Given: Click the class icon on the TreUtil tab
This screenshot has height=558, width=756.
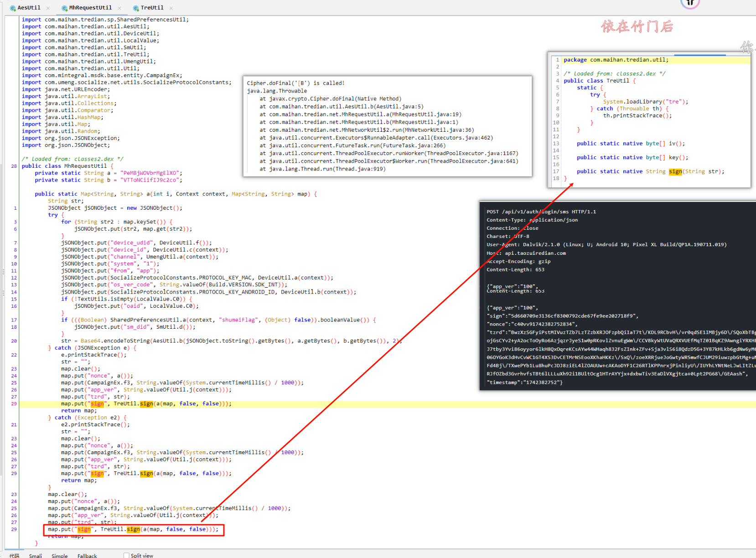Looking at the screenshot, I should pos(136,8).
